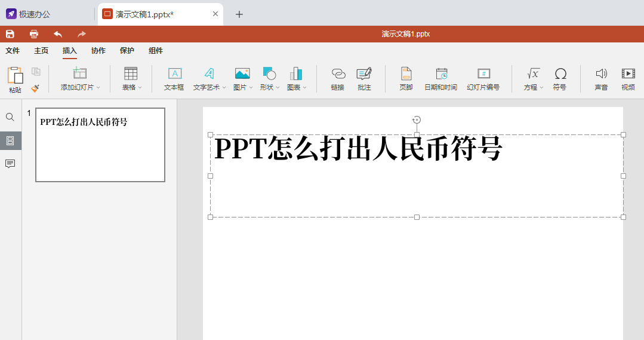The image size is (644, 340).
Task: Insert a text box (文本框)
Action: click(x=174, y=79)
